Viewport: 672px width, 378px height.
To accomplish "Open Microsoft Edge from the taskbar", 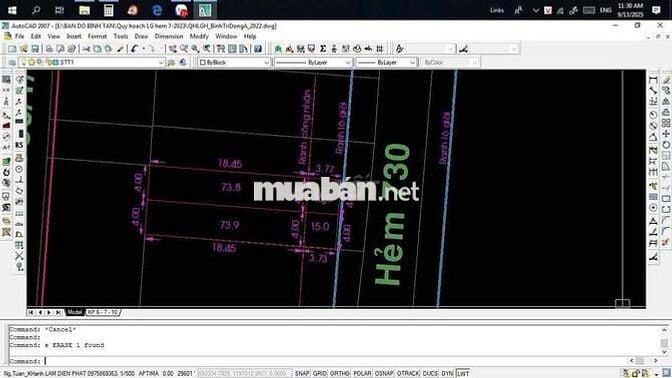I will point(157,10).
